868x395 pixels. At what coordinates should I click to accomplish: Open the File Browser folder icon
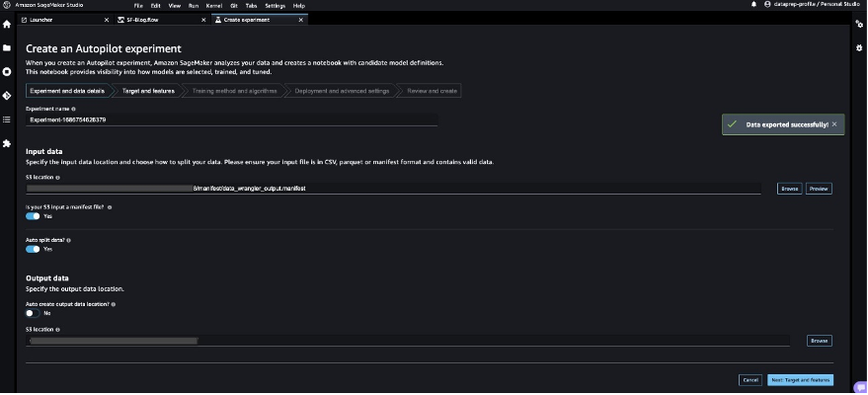pos(7,48)
